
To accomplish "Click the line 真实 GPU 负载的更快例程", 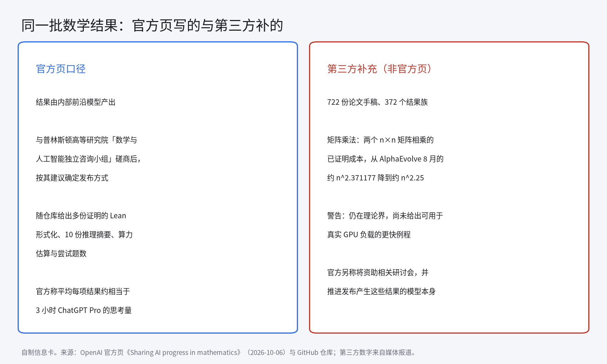I will (369, 235).
